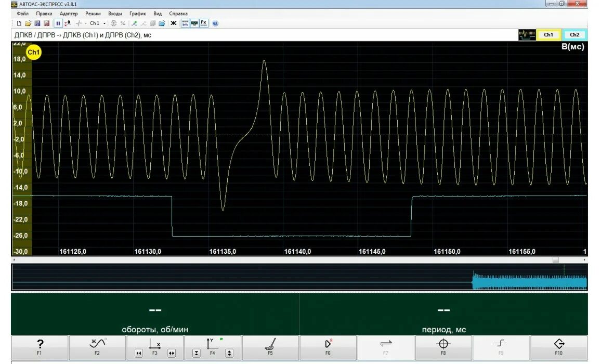Click the green arrow curve icon
This screenshot has height=364, width=601.
[x=134, y=23]
